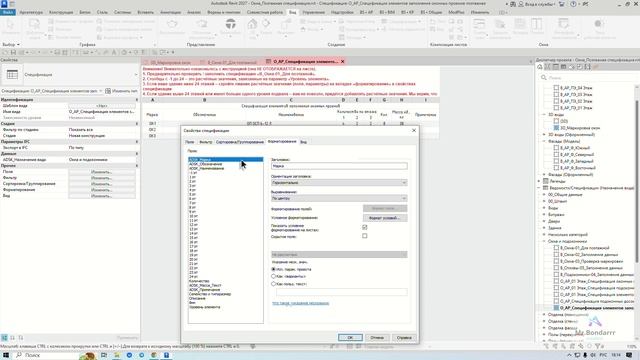Open Ориентация заголовка dropdown
The image size is (640, 360).
(x=339, y=183)
